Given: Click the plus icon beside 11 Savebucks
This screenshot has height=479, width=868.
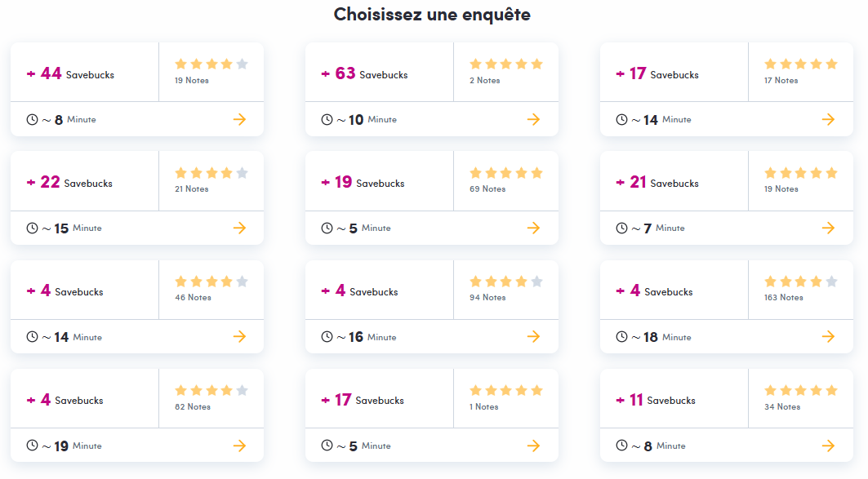Looking at the screenshot, I should pos(621,400).
